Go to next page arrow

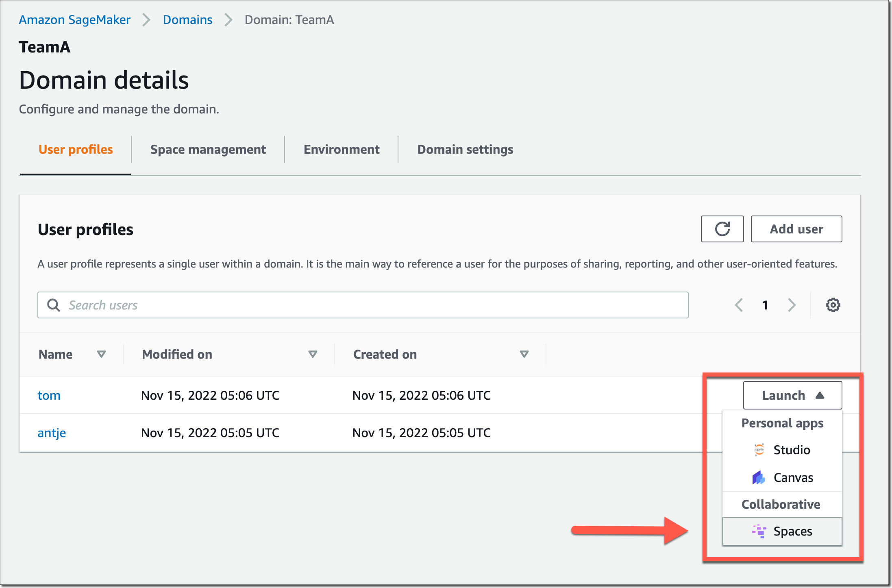(x=791, y=305)
